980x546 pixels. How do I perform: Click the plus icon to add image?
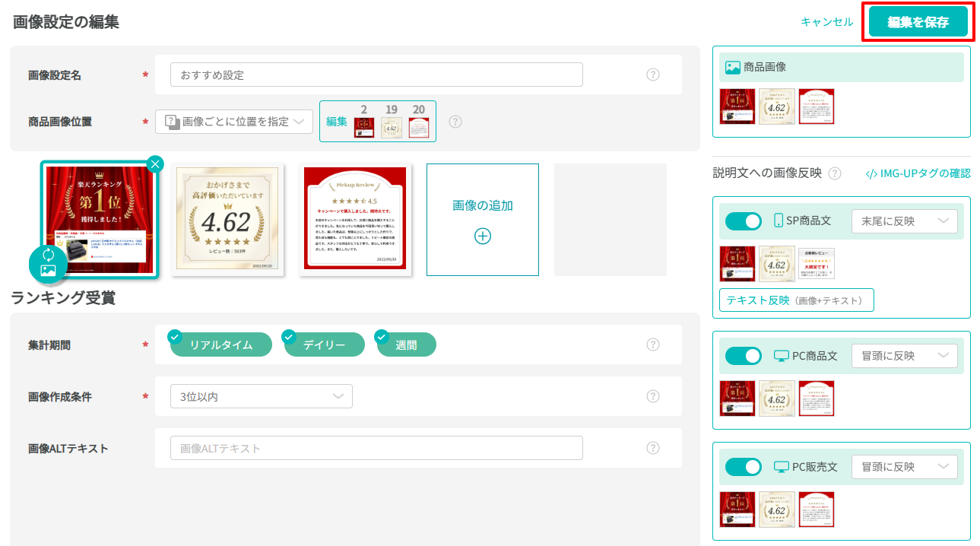coord(482,236)
